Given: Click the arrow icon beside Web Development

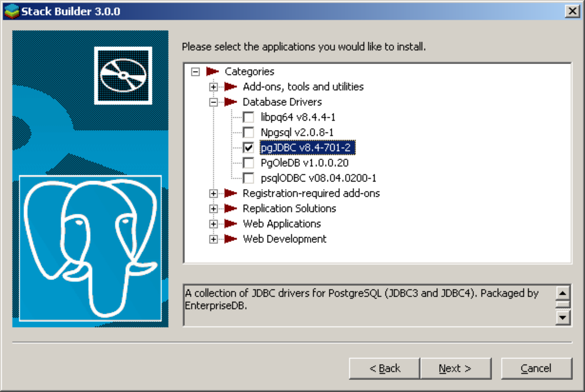Looking at the screenshot, I should point(231,239).
